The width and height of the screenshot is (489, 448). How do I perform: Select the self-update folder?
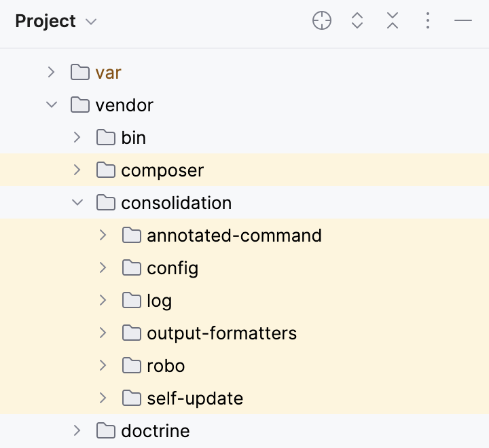click(x=195, y=398)
